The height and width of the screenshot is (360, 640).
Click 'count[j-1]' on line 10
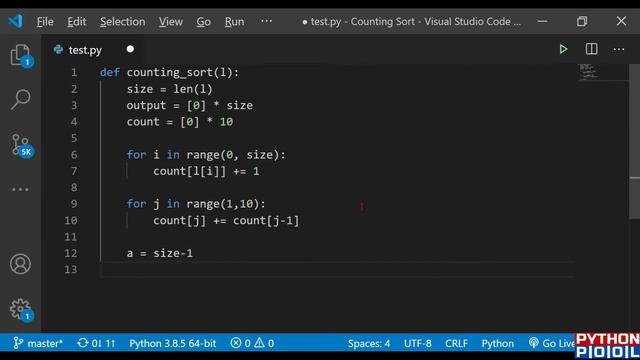coord(266,220)
